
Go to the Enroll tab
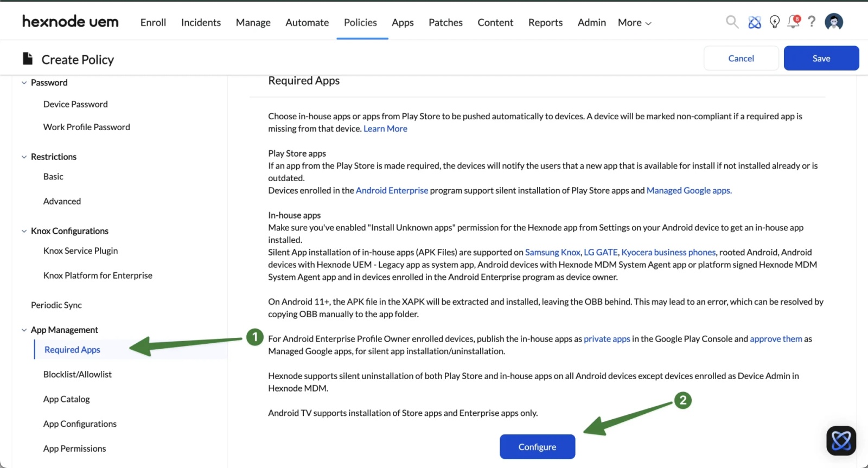tap(153, 22)
